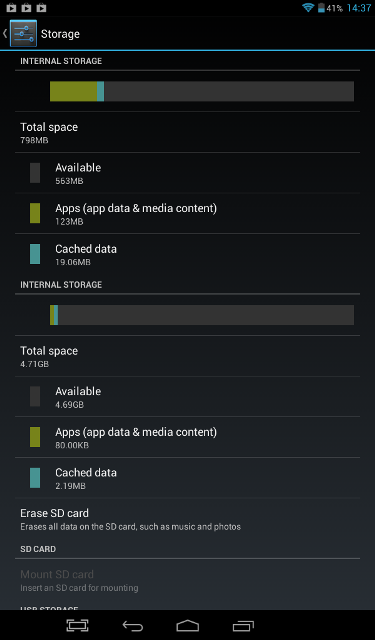Clear Cached data showing 19.06MB
The width and height of the screenshot is (375, 640).
click(x=187, y=254)
